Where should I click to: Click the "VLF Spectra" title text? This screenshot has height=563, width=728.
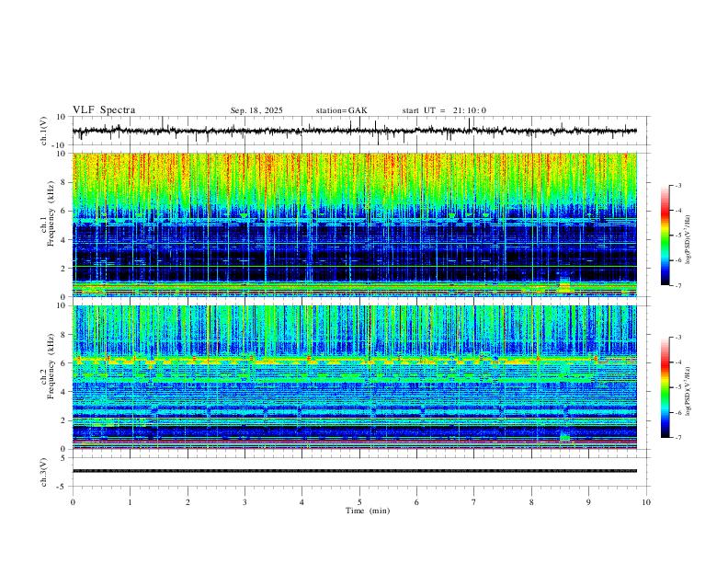tap(104, 110)
